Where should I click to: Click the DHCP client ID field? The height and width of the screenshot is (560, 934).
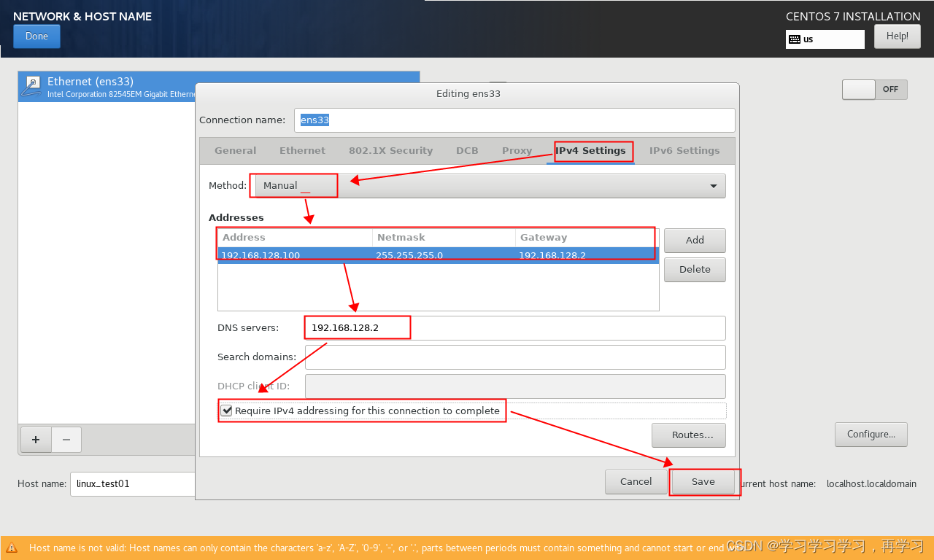515,386
